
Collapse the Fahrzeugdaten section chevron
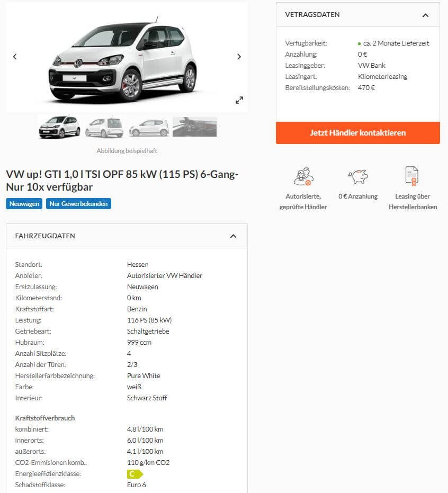click(234, 236)
